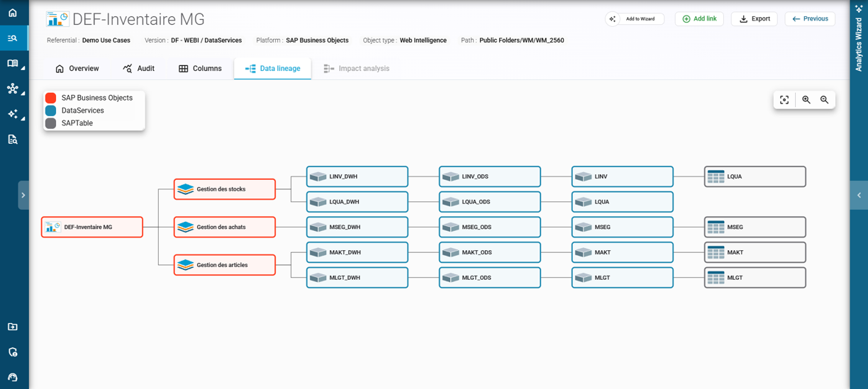Expand the Analytics Wizard panel arrow

pyautogui.click(x=859, y=195)
